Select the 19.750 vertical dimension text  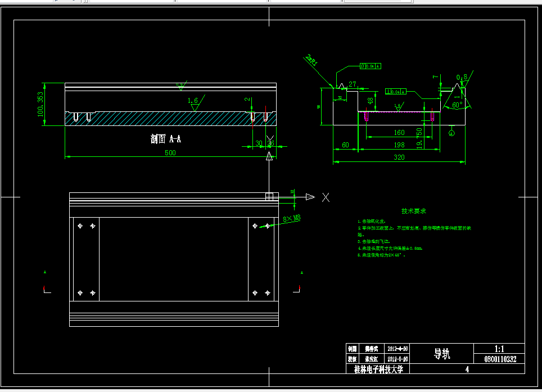coord(419,138)
